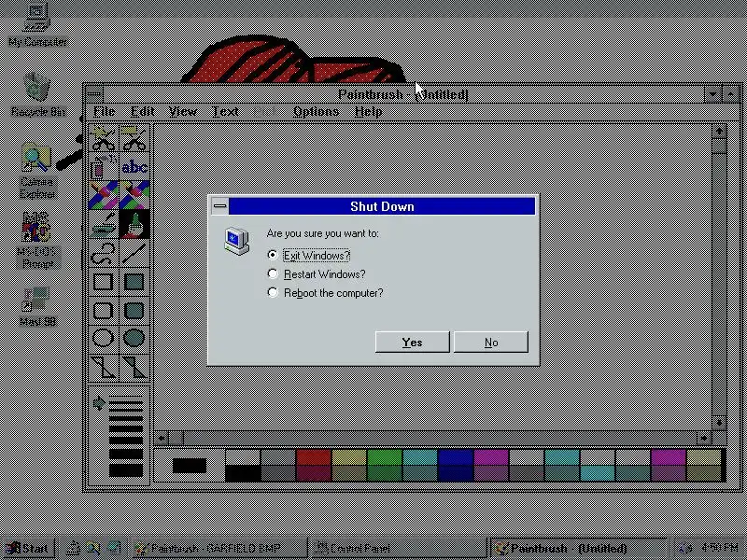747x560 pixels.
Task: Pick the black color in palette bottom row
Action: click(243, 474)
